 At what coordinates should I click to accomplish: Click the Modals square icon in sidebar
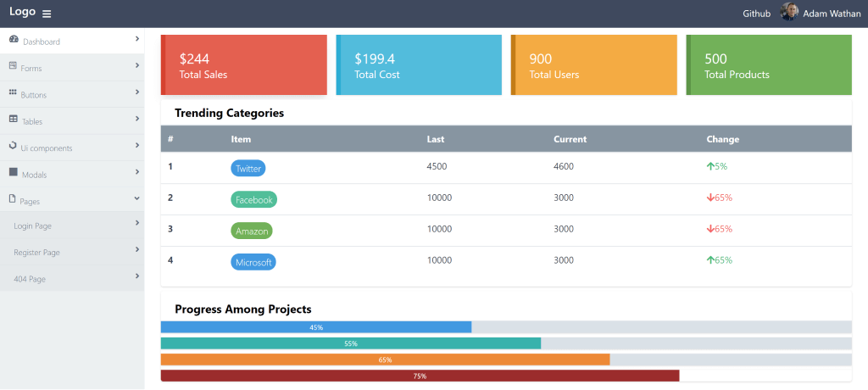coord(14,172)
